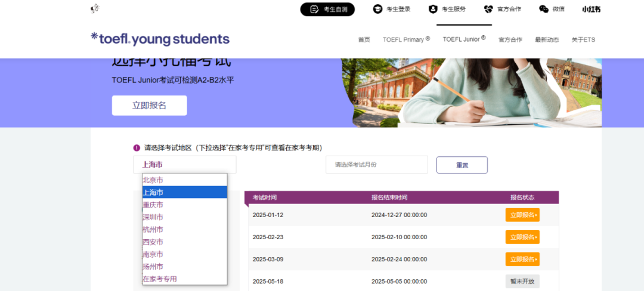Click the 官方合作 handshake icon in top bar
Viewport: 644px width, 291px height.
coord(488,9)
